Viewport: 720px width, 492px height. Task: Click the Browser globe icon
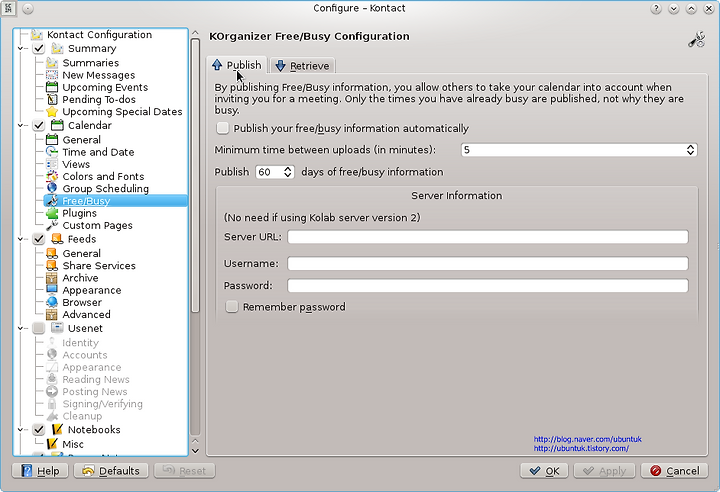pos(52,302)
